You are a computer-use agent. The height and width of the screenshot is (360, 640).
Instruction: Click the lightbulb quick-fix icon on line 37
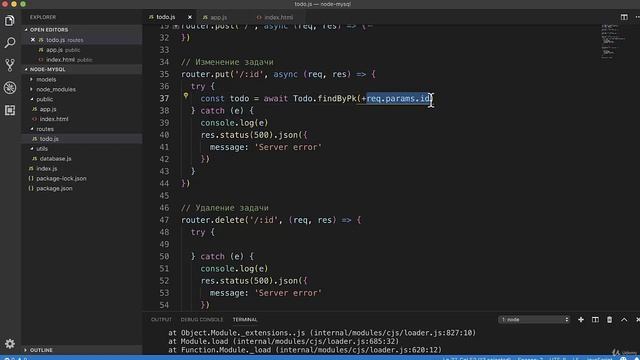[x=186, y=96]
